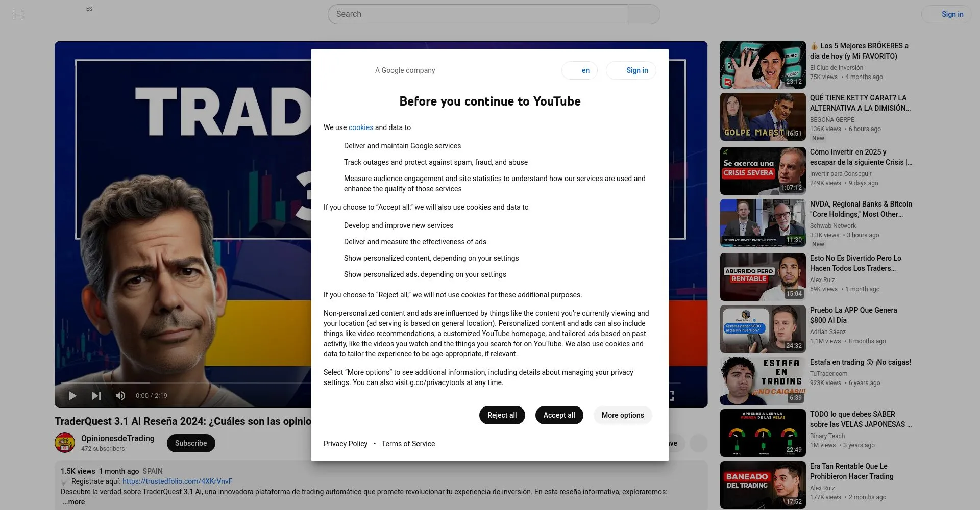Viewport: 980px width, 510px height.
Task: Click the Schwab Network channel name
Action: (x=833, y=226)
